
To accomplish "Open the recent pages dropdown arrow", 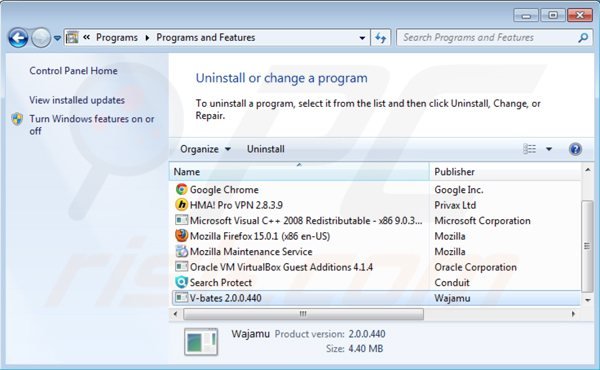I will click(57, 38).
